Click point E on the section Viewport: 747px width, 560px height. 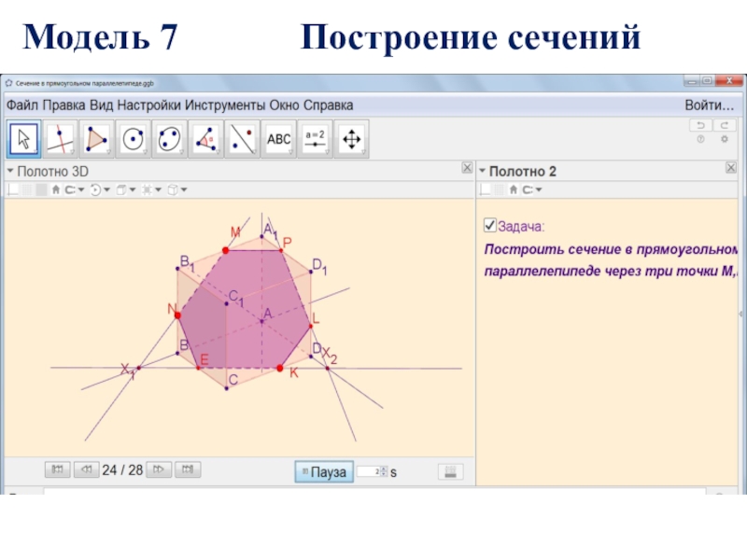(198, 368)
